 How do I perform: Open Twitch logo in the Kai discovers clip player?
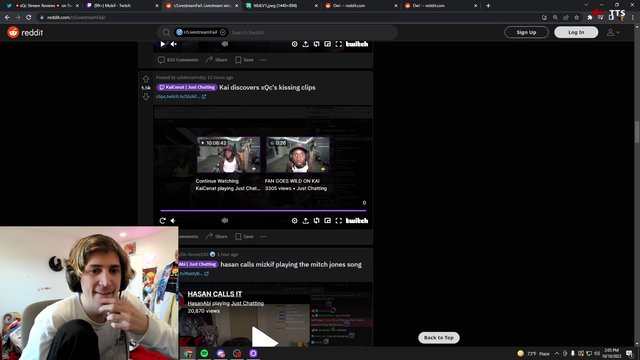pyautogui.click(x=357, y=220)
